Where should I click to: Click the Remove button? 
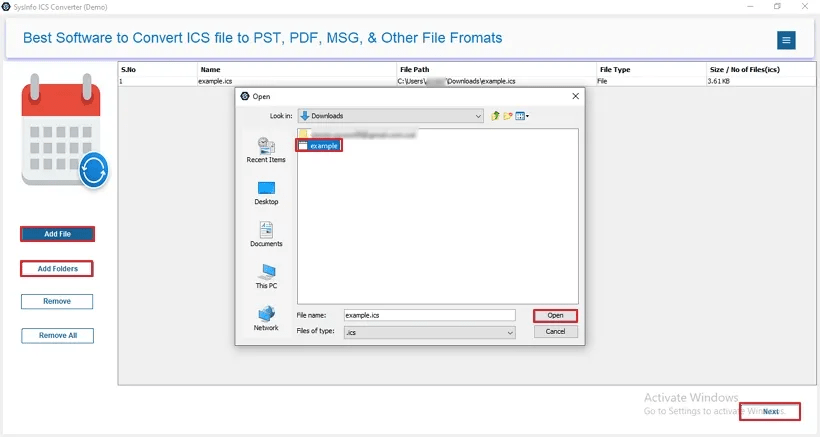point(57,302)
